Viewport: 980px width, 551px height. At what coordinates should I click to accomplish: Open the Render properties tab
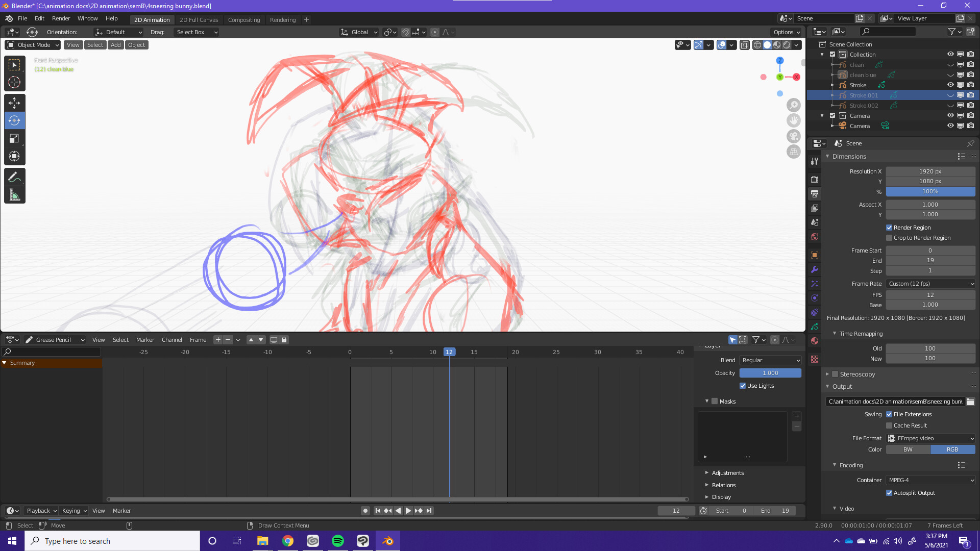[x=814, y=180]
